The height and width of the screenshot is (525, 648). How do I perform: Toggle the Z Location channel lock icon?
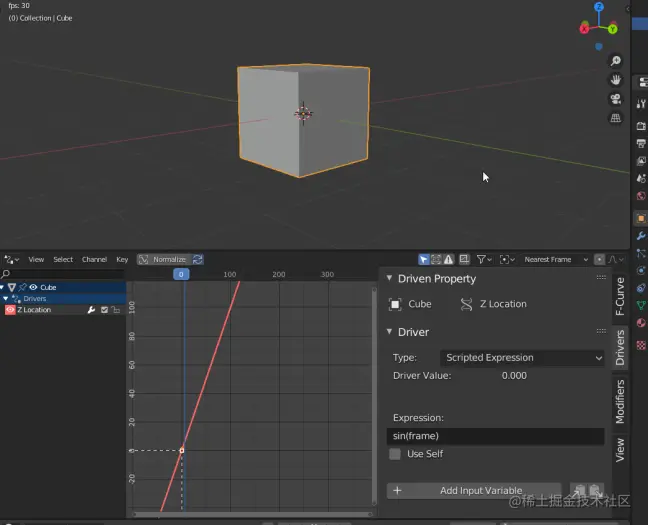[x=117, y=310]
